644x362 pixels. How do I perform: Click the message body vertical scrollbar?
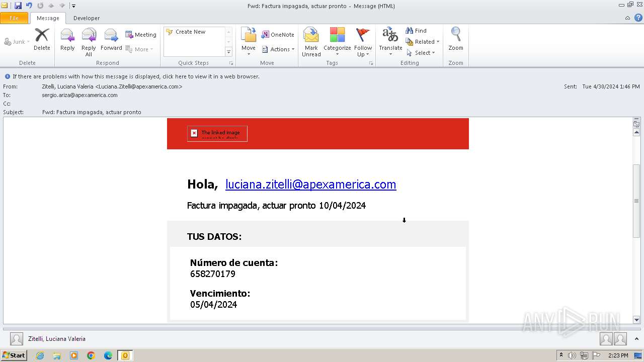pos(636,201)
